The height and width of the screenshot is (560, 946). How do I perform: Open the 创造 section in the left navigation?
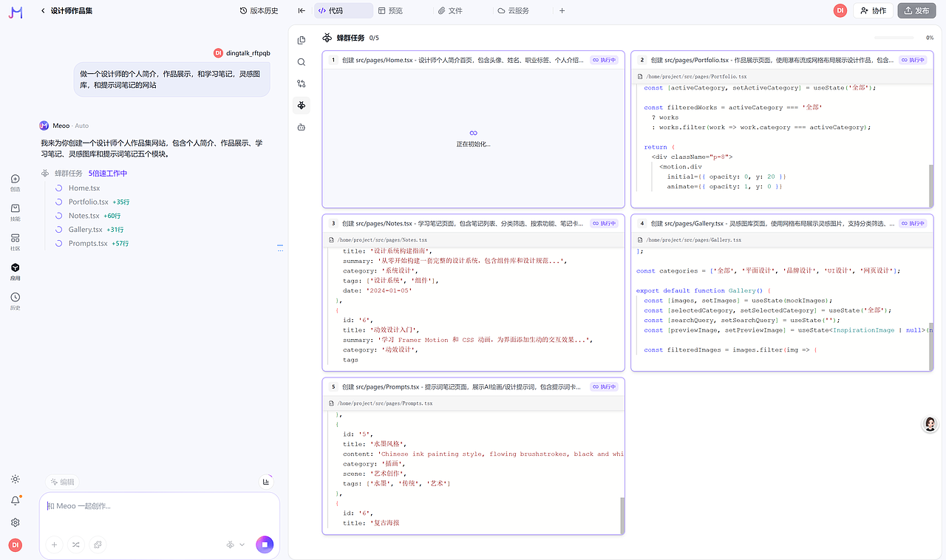(x=15, y=182)
